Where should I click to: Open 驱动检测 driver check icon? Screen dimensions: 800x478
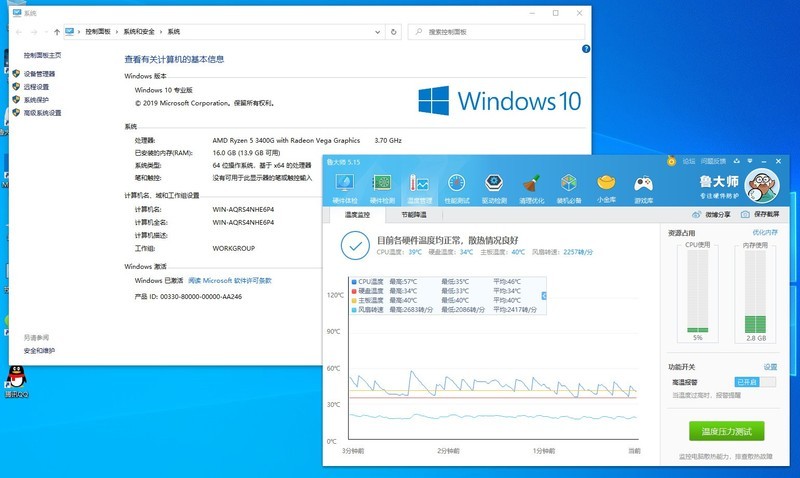[494, 188]
